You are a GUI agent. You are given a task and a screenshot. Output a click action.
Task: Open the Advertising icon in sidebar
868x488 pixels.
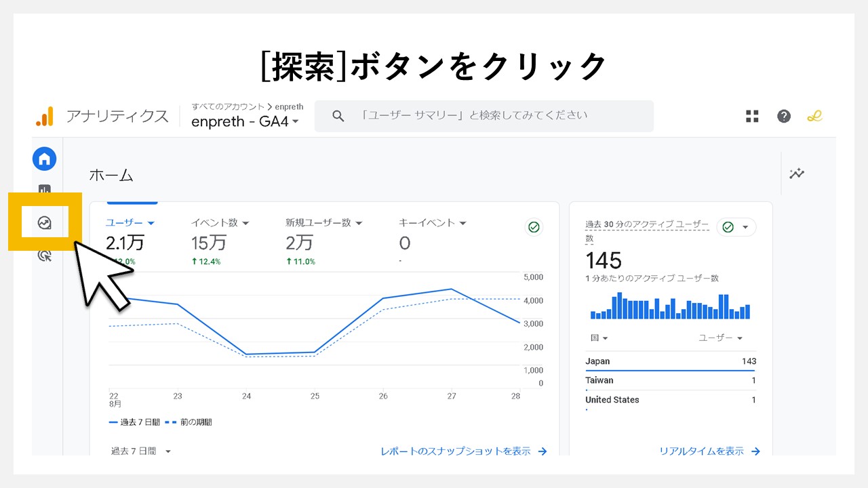click(x=45, y=255)
